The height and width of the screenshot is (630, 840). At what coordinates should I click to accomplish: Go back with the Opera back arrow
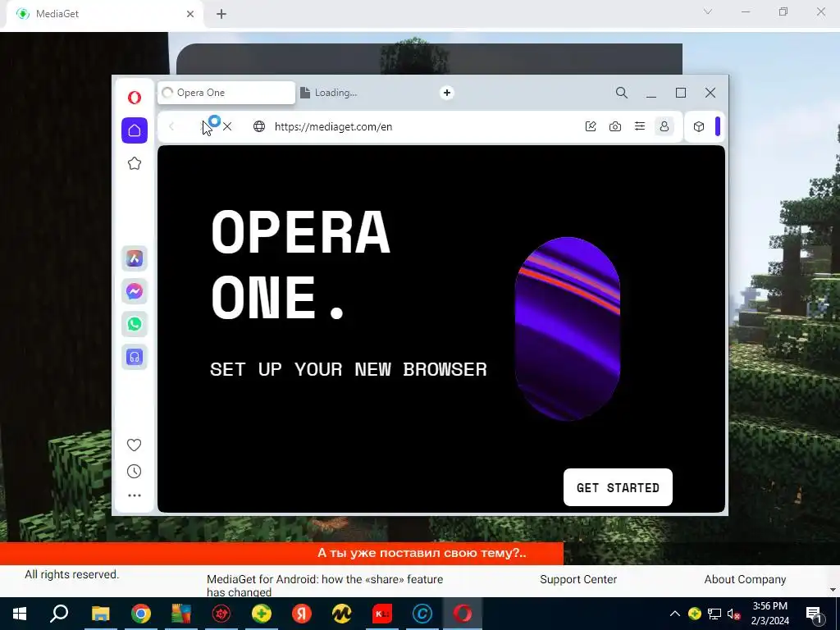pos(171,126)
